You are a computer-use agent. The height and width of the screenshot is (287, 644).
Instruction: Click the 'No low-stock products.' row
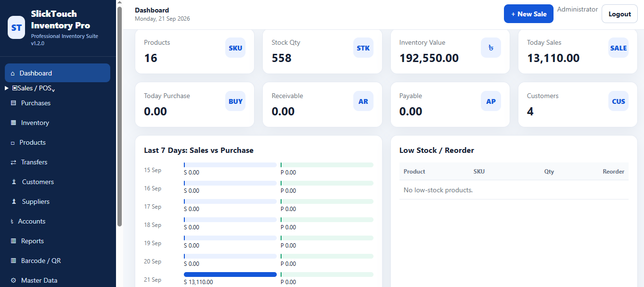pos(514,190)
